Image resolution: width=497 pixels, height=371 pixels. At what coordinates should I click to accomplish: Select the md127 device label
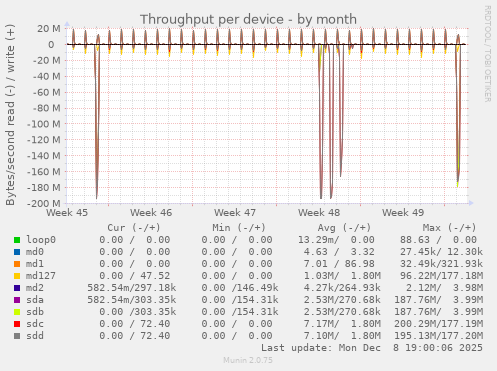(x=41, y=276)
